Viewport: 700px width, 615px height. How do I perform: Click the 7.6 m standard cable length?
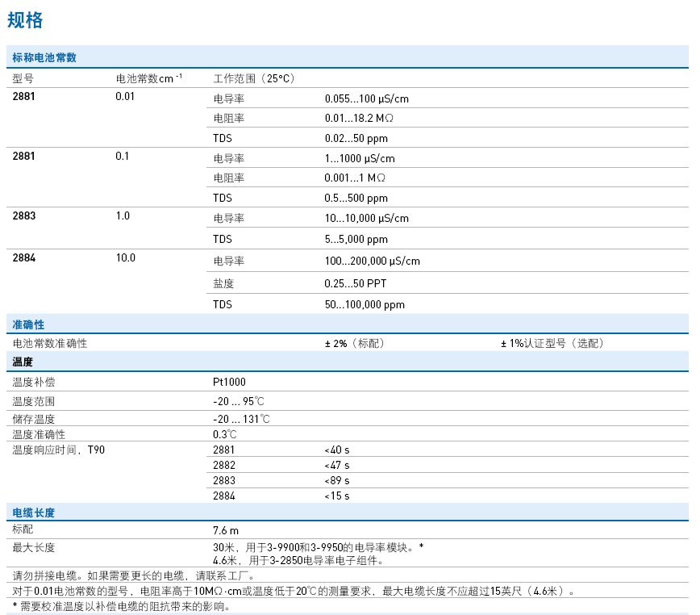point(226,530)
